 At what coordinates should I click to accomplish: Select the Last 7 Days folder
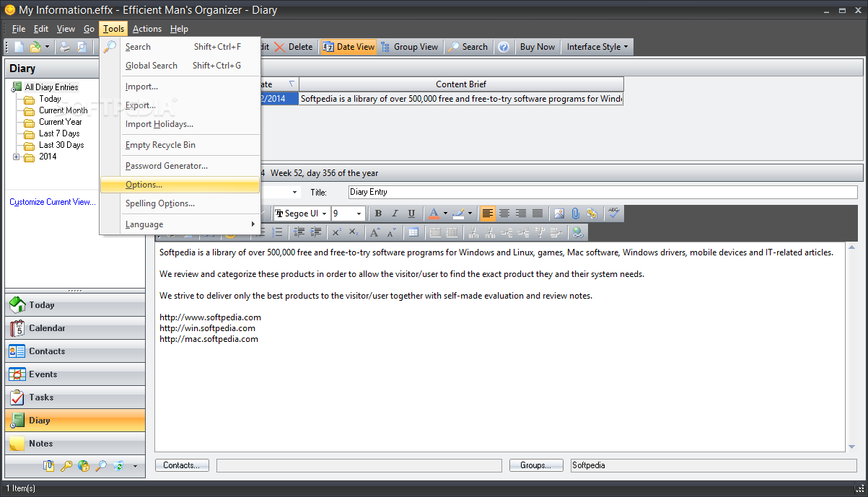[x=59, y=133]
